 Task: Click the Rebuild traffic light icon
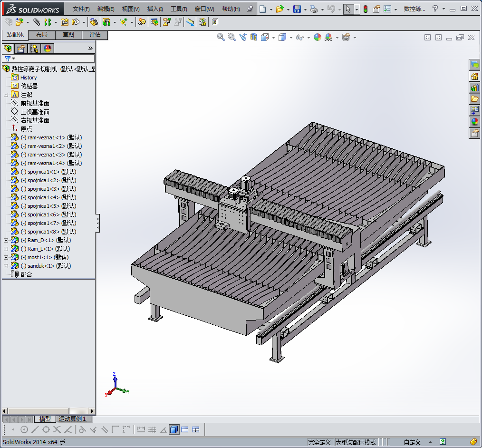point(365,9)
